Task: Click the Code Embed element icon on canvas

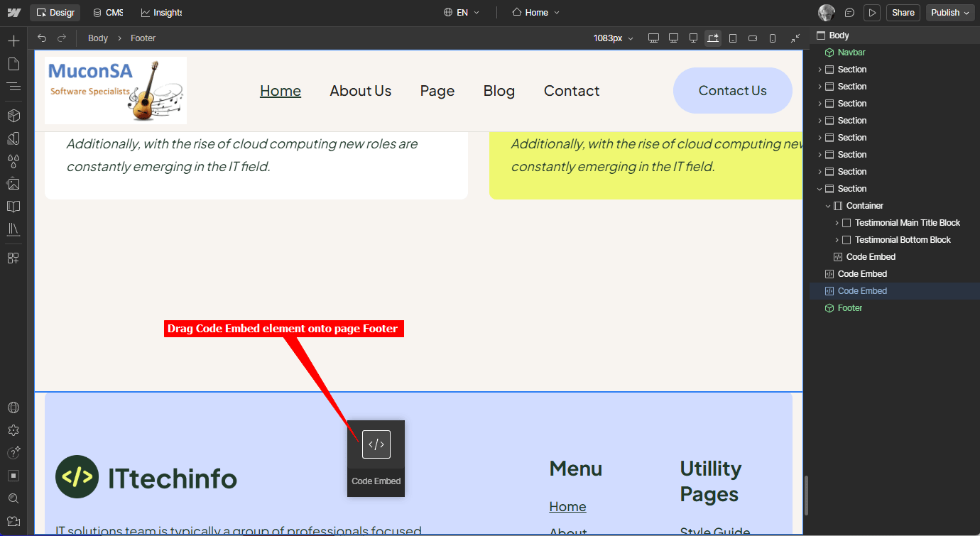Action: coord(376,444)
